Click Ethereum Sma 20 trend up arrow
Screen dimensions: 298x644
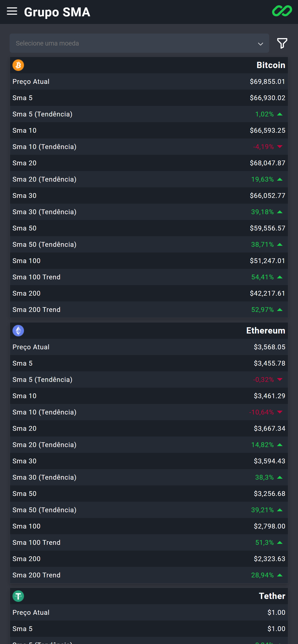[280, 445]
